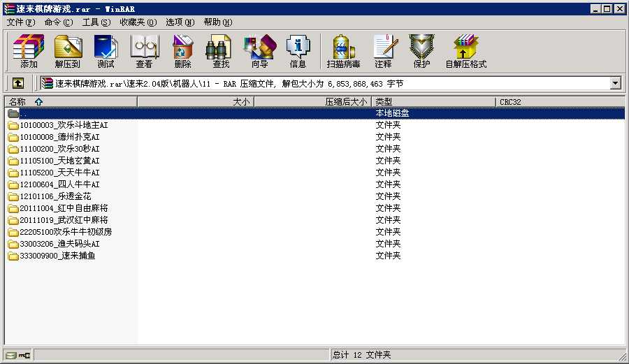Click the Delete (删除) toolbar icon
This screenshot has height=364, width=629.
click(x=182, y=51)
